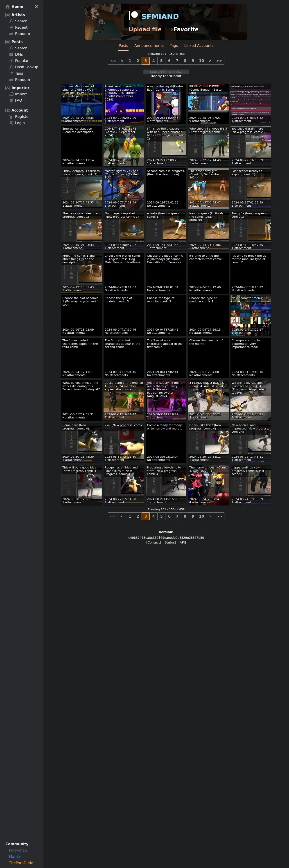Viewport: 289px width, 868px height.
Task: Open the Artists section icon
Action: [7, 15]
